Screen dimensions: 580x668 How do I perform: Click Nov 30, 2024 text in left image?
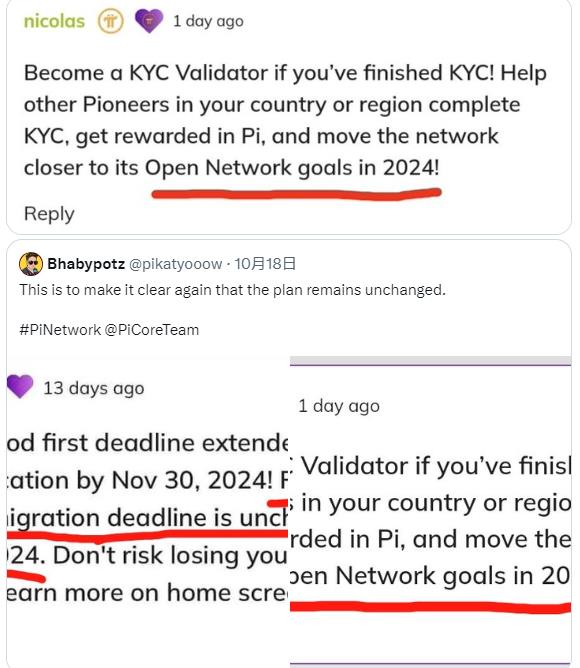pyautogui.click(x=191, y=481)
